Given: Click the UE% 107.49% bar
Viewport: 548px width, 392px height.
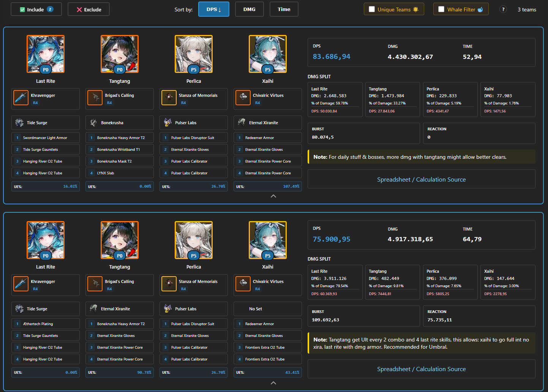Looking at the screenshot, I should point(268,186).
